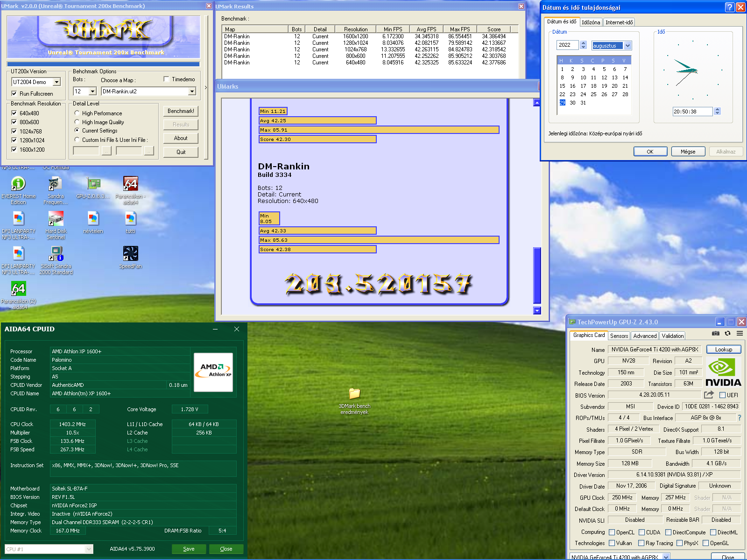
Task: Click UMarks results scrollbar thumb
Action: (x=537, y=275)
